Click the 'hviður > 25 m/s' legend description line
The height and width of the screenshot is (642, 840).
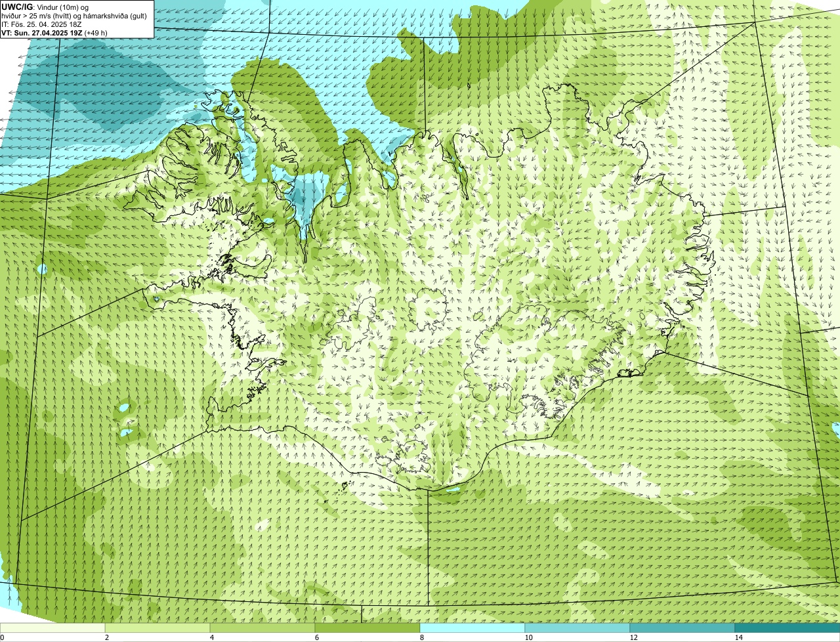click(74, 16)
